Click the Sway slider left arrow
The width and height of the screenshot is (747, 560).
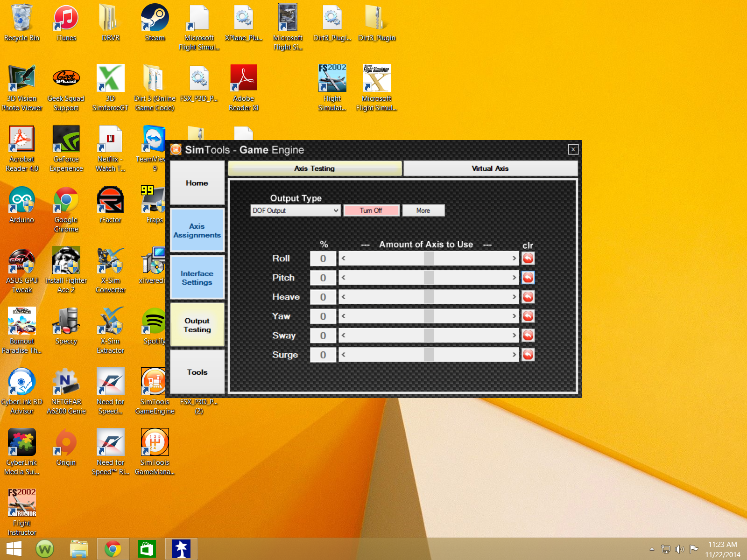[344, 335]
